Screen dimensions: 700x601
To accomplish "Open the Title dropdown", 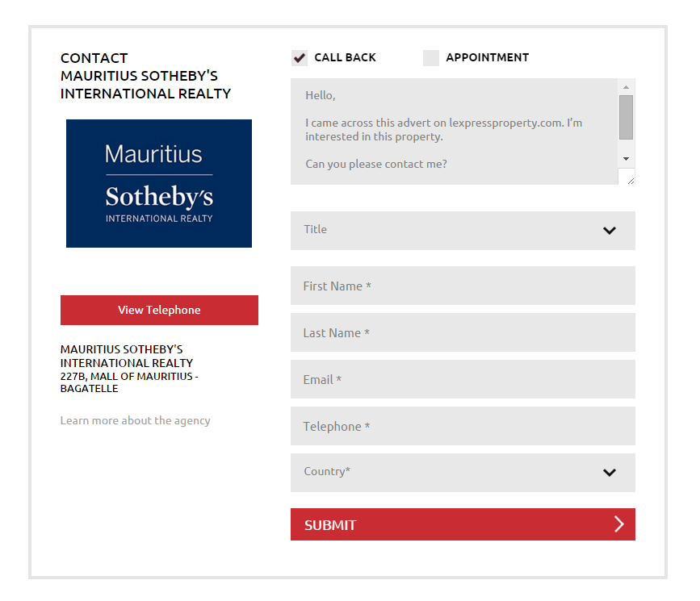I will click(463, 231).
